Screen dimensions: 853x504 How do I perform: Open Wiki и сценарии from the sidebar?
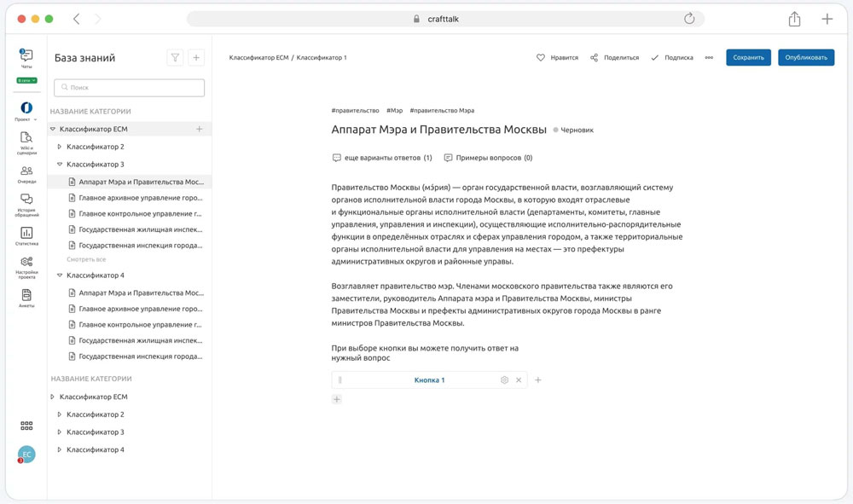click(x=26, y=143)
